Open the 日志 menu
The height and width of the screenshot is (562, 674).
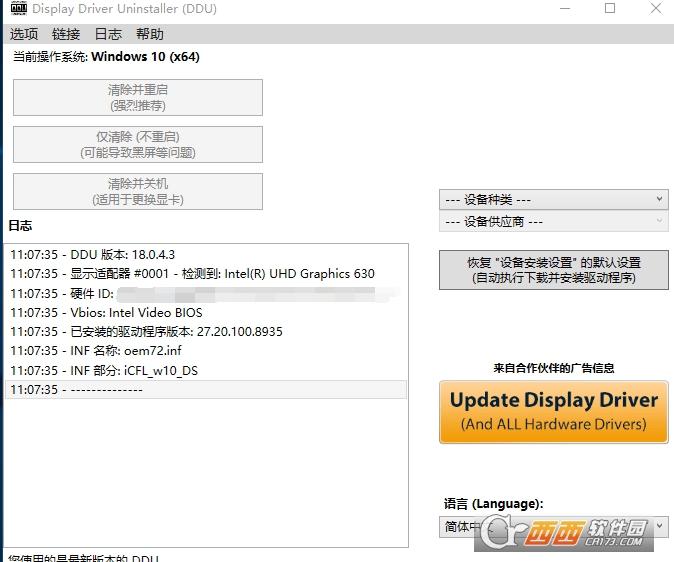[x=108, y=34]
